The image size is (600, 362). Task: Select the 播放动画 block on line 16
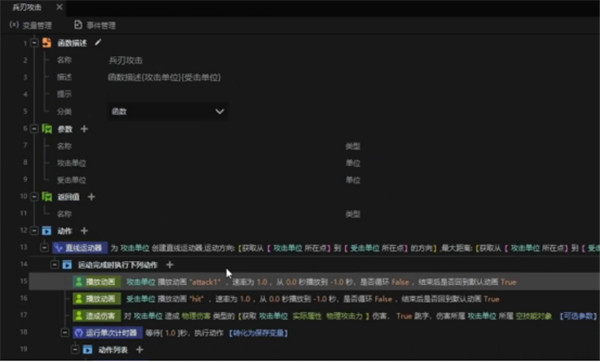[x=97, y=299]
